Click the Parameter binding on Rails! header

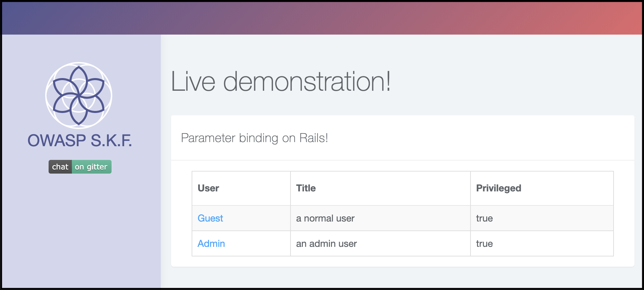click(254, 138)
